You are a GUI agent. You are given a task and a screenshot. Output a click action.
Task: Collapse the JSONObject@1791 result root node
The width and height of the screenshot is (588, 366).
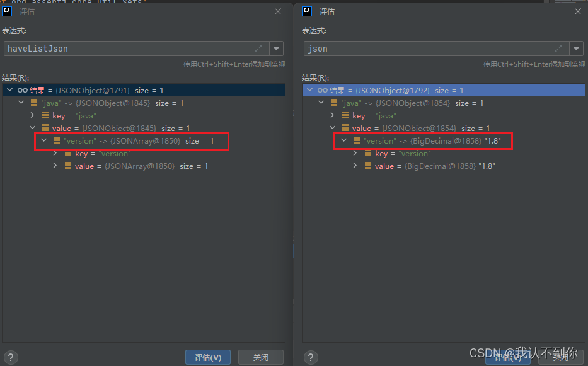[10, 90]
